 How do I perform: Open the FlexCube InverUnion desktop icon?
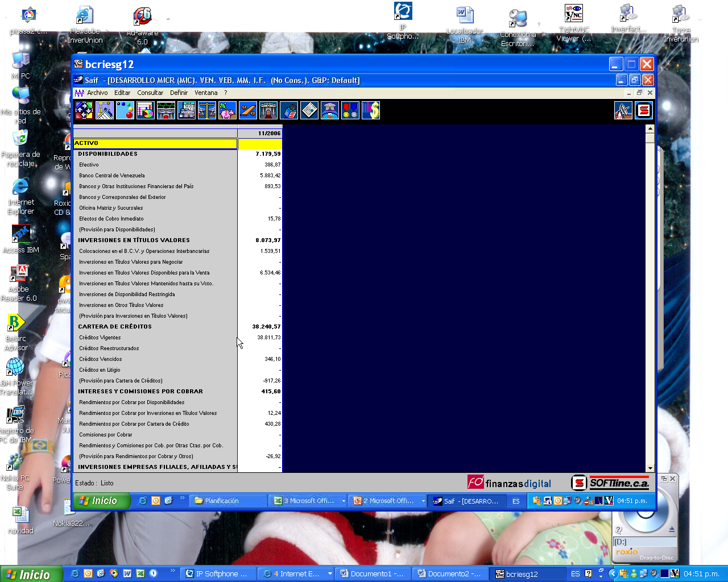(x=85, y=25)
